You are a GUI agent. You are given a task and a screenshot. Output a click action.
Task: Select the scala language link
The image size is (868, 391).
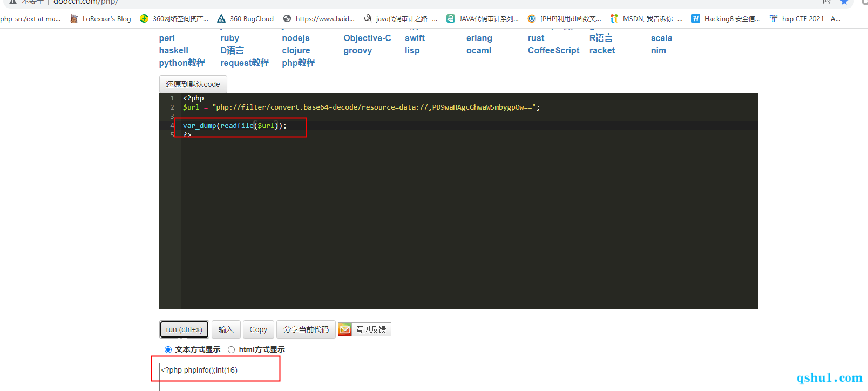pos(661,38)
